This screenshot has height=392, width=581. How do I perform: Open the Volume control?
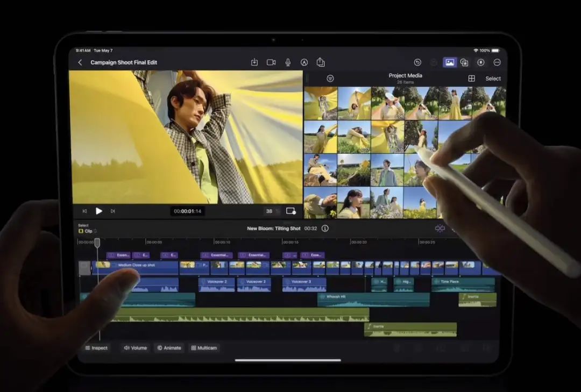tap(136, 348)
